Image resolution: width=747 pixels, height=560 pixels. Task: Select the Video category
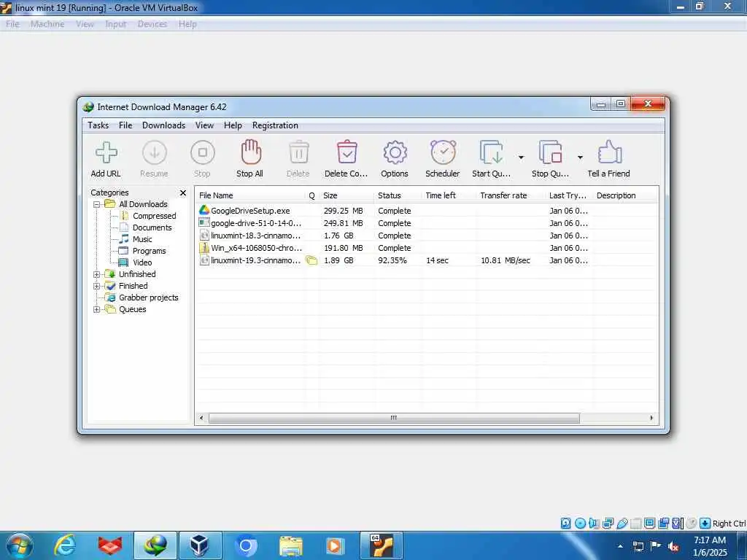(x=142, y=262)
